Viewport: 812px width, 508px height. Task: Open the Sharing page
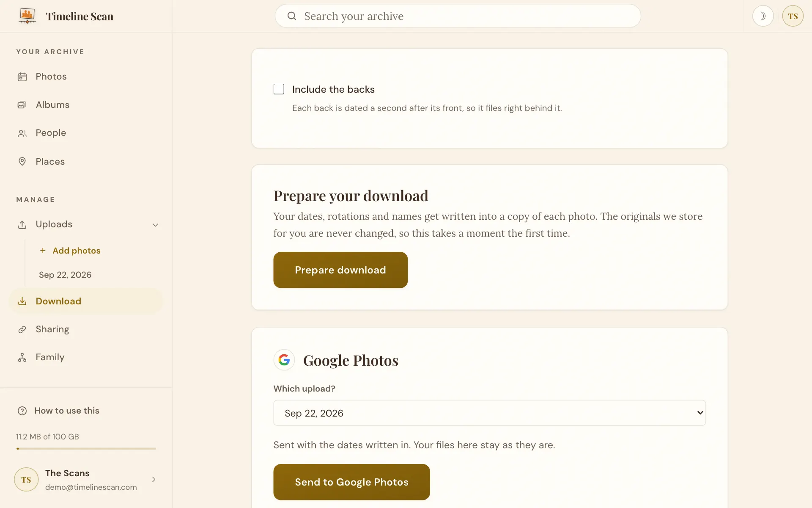click(x=86, y=329)
